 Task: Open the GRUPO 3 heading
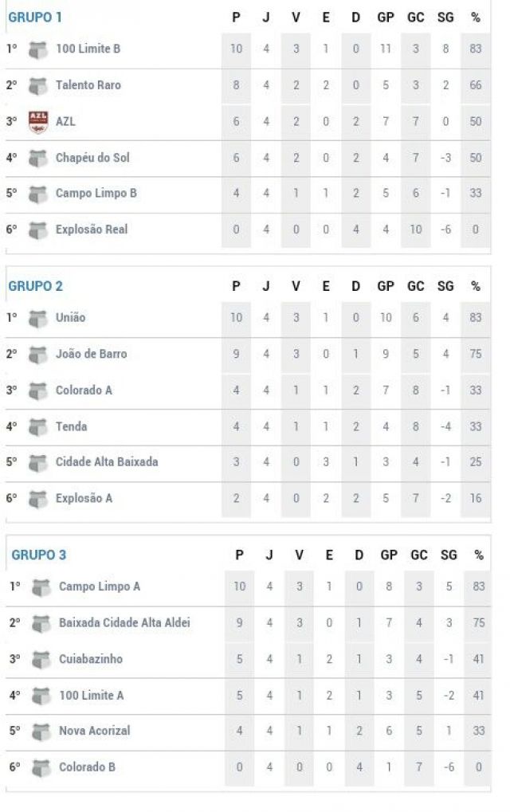tap(39, 555)
